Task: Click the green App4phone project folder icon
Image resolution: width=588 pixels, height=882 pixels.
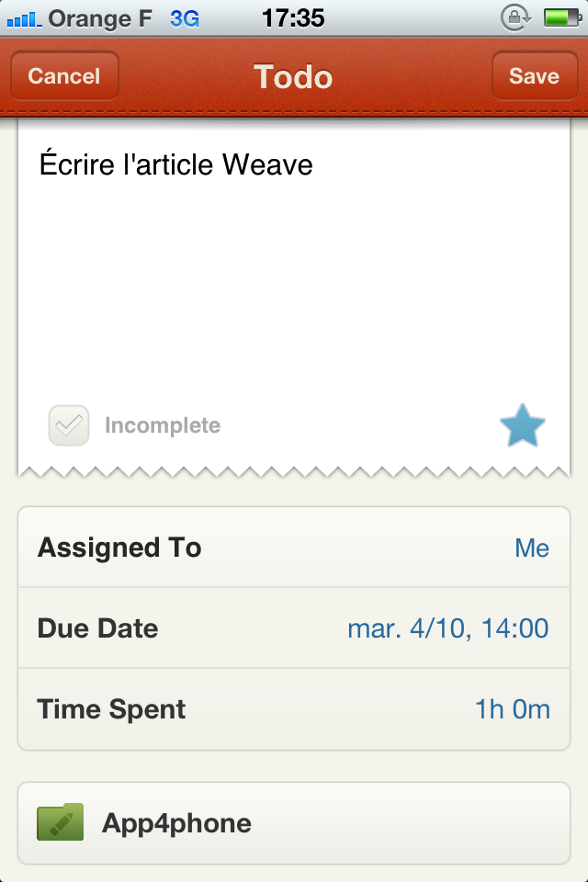Action: click(x=60, y=822)
